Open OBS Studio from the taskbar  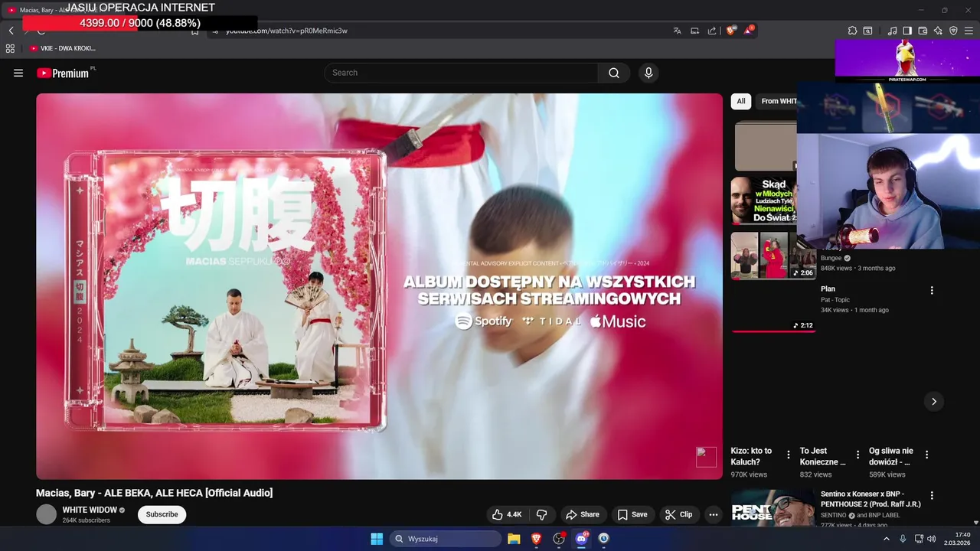[559, 539]
